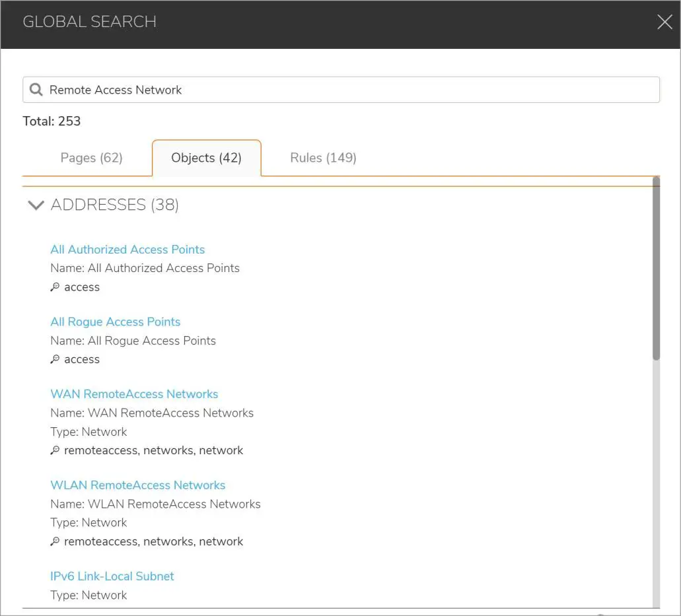Open WLAN RemoteAccess Networks object
681x616 pixels.
pos(137,485)
